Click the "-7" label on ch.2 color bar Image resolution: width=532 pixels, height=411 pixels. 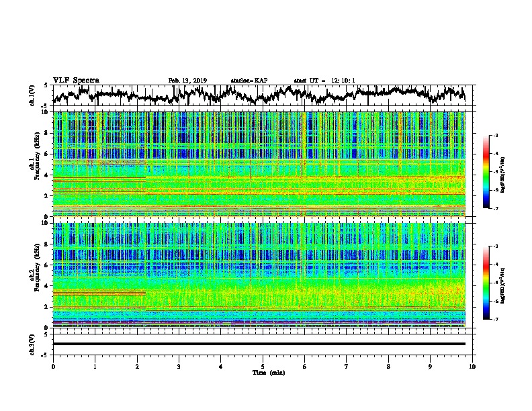click(495, 320)
